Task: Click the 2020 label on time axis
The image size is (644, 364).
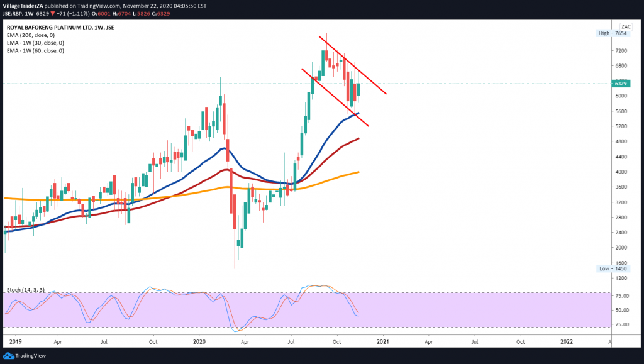Action: (199, 341)
